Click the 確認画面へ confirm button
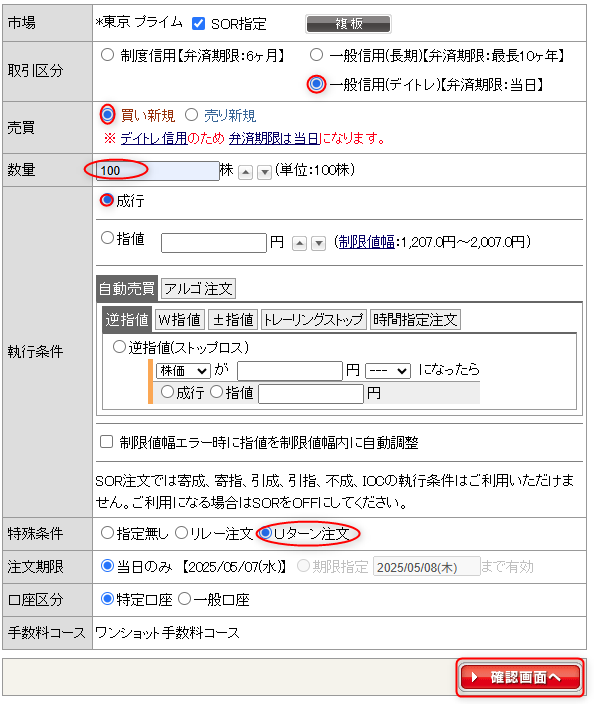Viewport: 594px width, 704px height. point(520,677)
